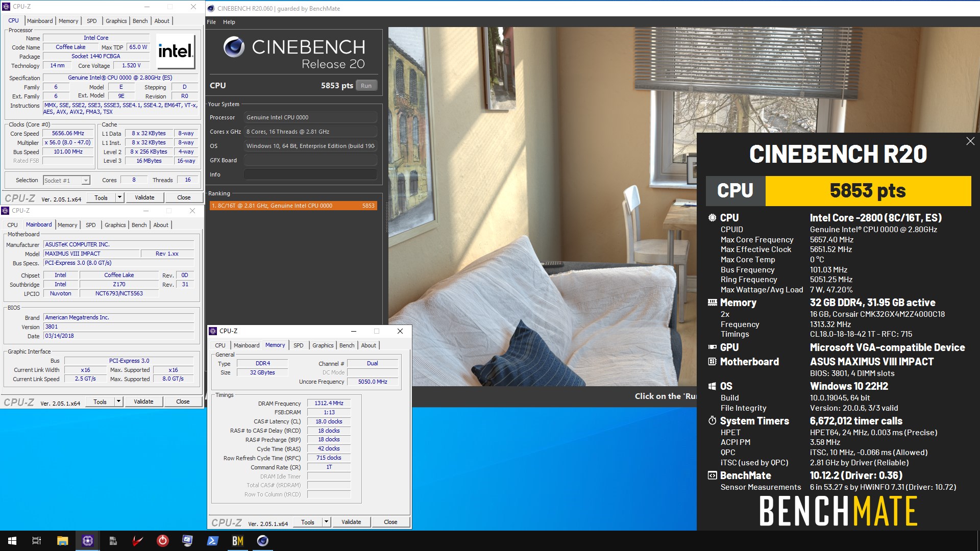This screenshot has height=551, width=980.
Task: Expand Tools dropdown arrow in Mainboard window
Action: click(118, 402)
